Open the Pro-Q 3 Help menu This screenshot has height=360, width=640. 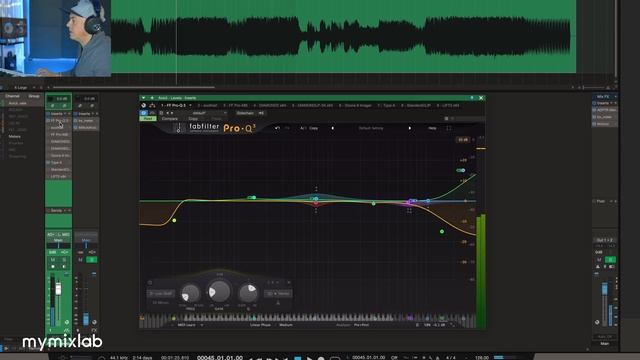432,128
